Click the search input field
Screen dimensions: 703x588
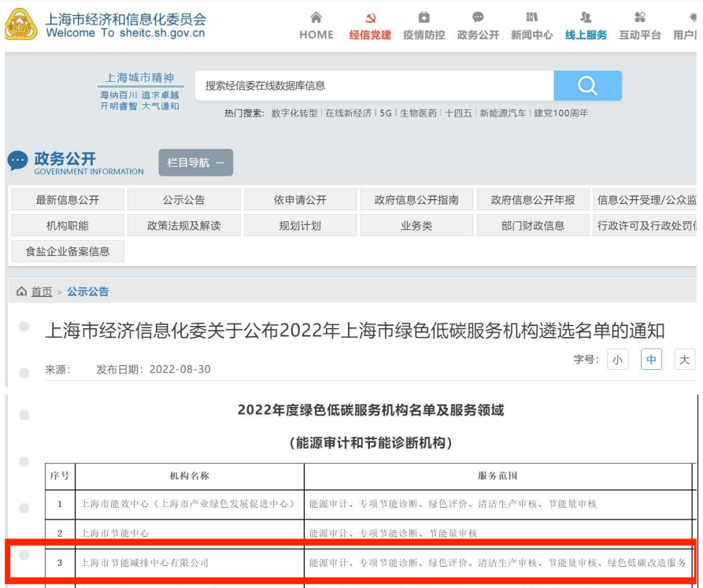(x=374, y=86)
